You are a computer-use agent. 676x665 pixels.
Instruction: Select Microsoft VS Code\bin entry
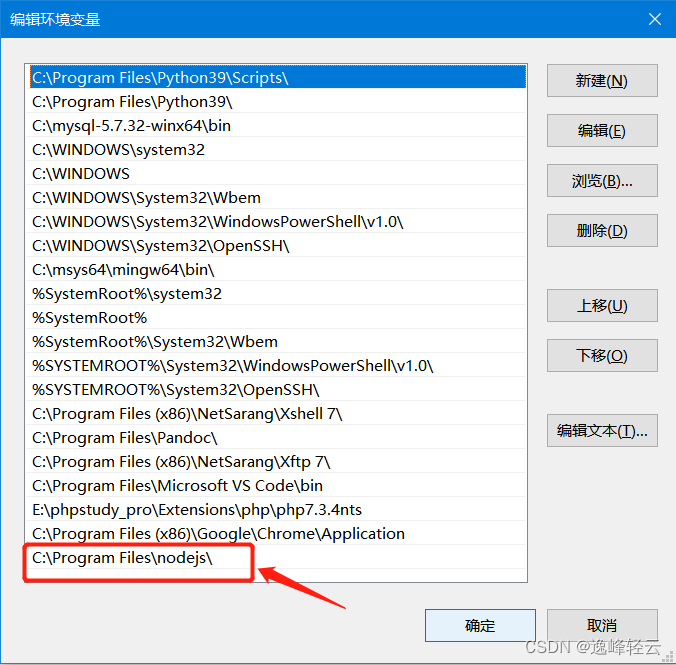[278, 486]
